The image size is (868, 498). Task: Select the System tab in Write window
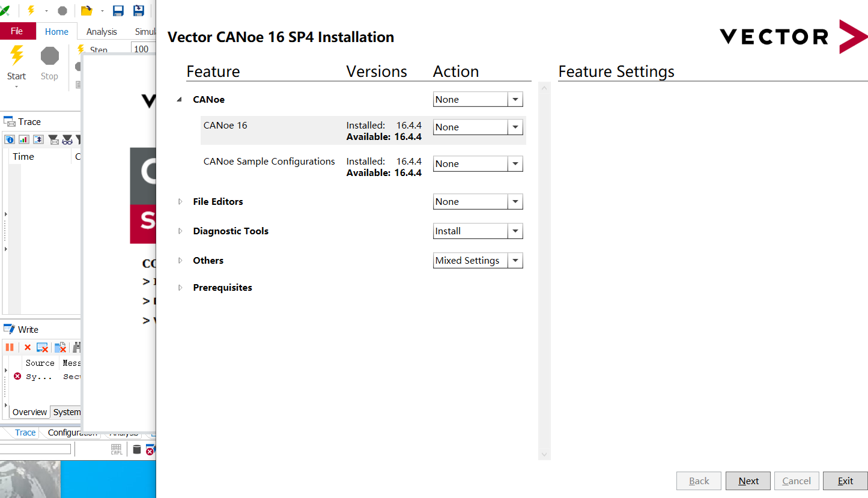[66, 412]
